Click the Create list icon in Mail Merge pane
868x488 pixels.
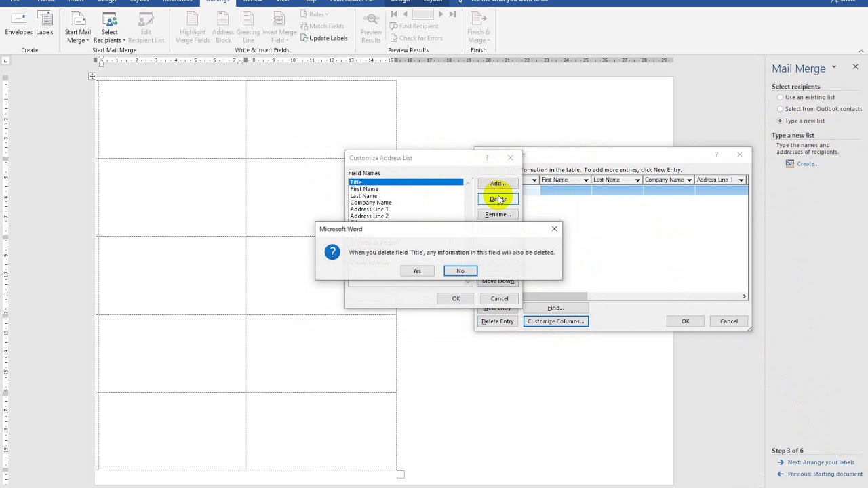[790, 163]
